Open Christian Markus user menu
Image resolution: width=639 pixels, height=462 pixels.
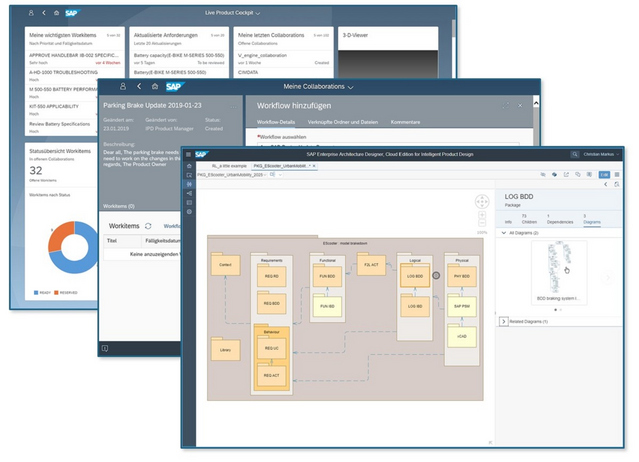point(601,154)
